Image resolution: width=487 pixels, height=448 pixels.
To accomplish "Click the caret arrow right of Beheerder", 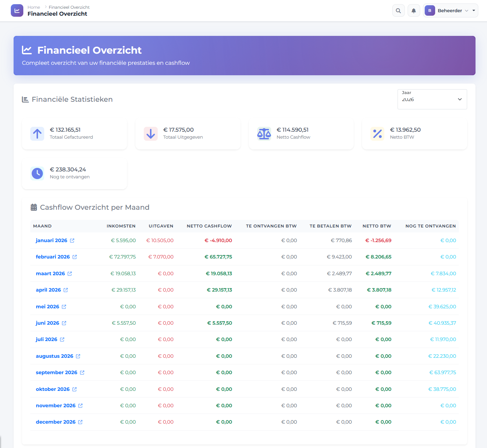I will 474,11.
